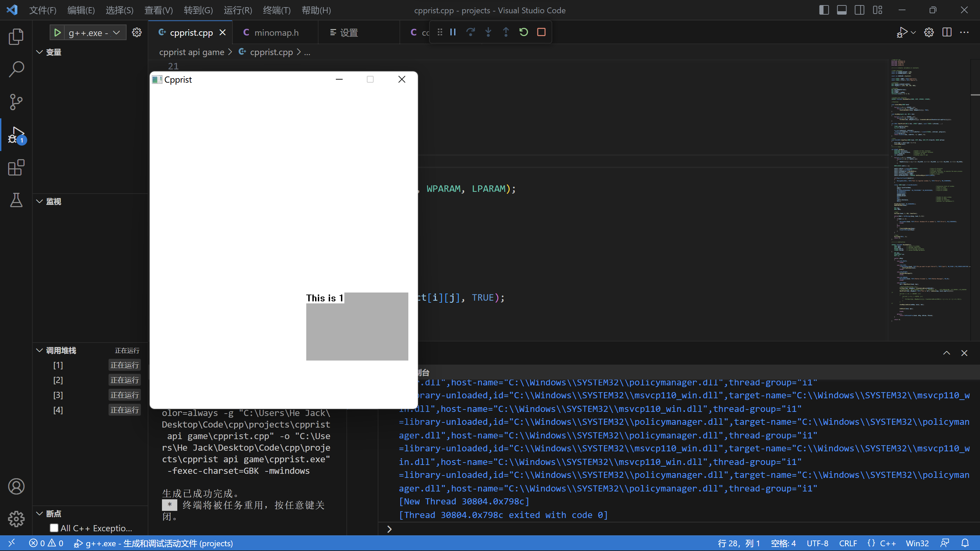Viewport: 980px width, 551px height.
Task: Open Customize Layout icon
Action: pyautogui.click(x=877, y=10)
